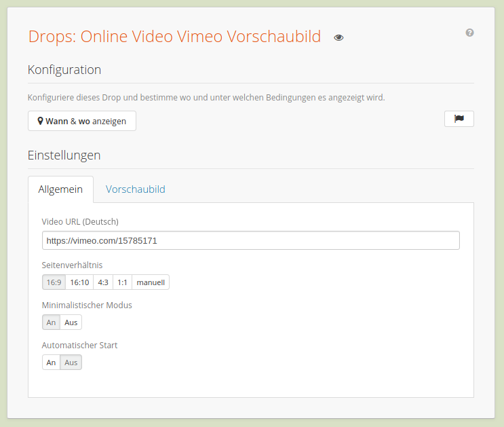Switch to the Allgemein tab

pos(61,189)
